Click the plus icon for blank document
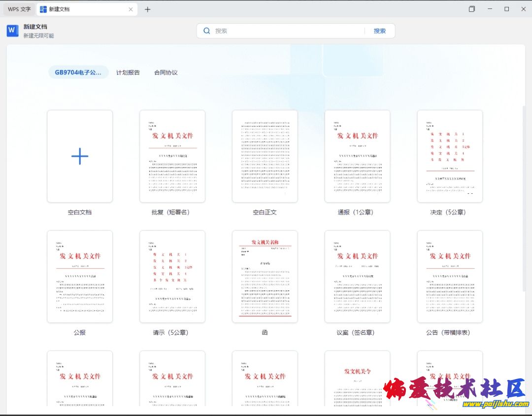 pos(80,156)
